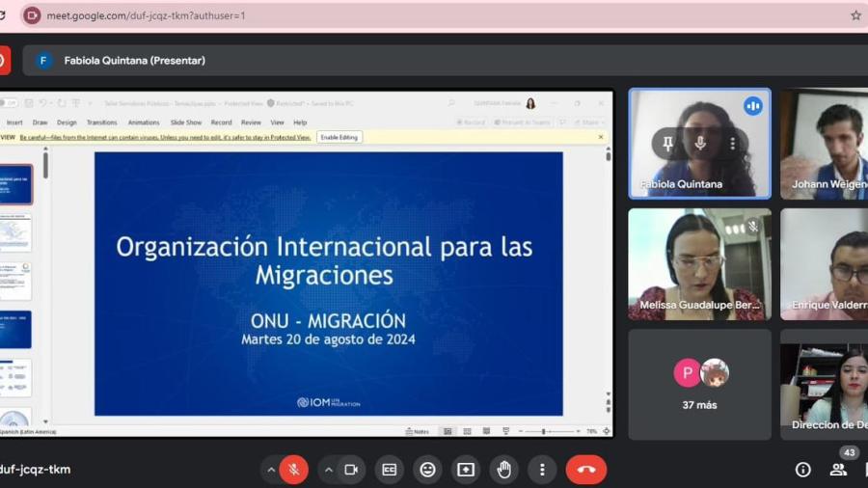Bookmark this page with the star icon
The height and width of the screenshot is (488, 868).
[x=855, y=15]
